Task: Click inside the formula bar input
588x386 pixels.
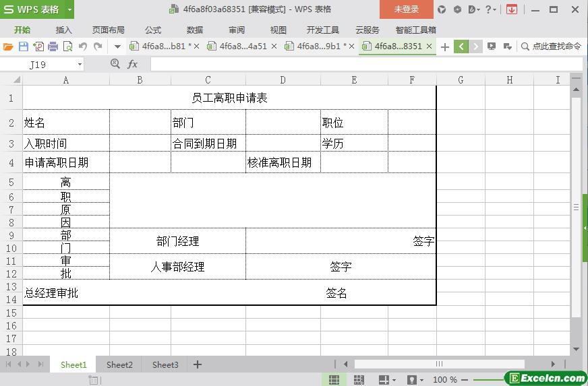Action: pyautogui.click(x=366, y=64)
